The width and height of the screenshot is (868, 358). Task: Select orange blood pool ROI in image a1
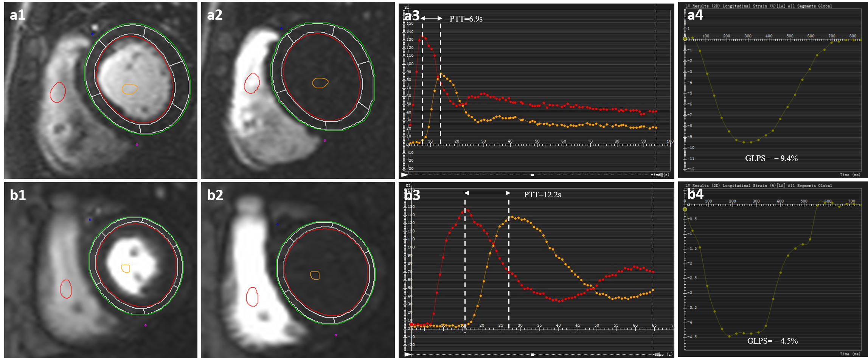130,89
